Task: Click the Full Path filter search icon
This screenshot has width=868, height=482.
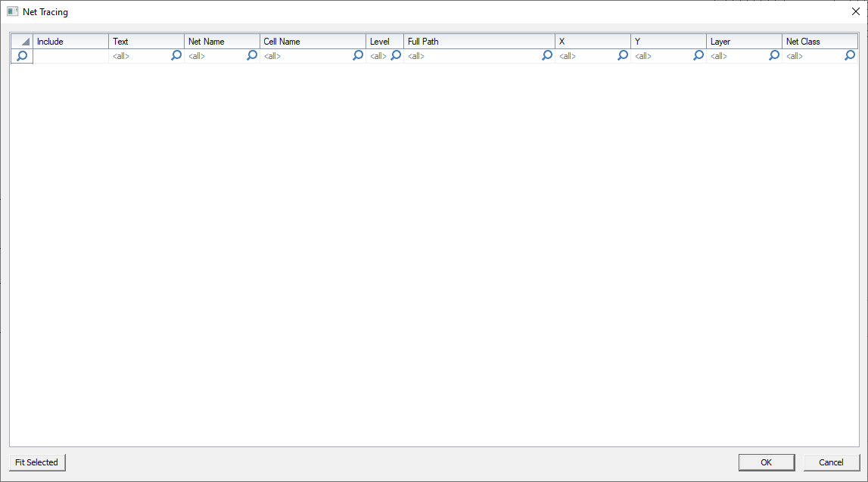Action: tap(546, 55)
